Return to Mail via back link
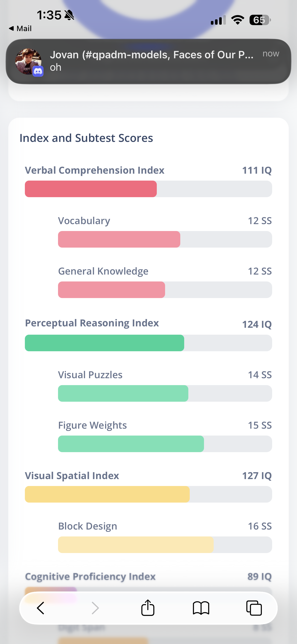This screenshot has width=297, height=644. pyautogui.click(x=20, y=29)
